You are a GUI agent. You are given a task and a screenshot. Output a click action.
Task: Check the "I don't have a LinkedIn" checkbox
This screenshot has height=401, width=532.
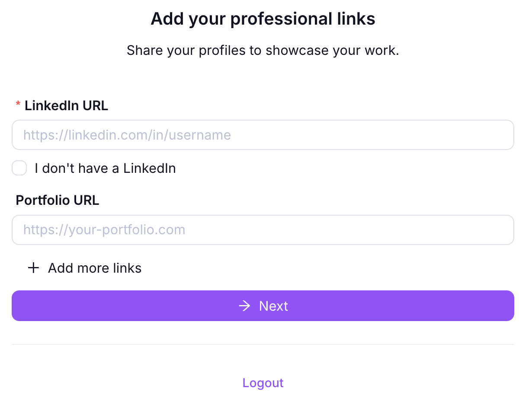point(19,168)
